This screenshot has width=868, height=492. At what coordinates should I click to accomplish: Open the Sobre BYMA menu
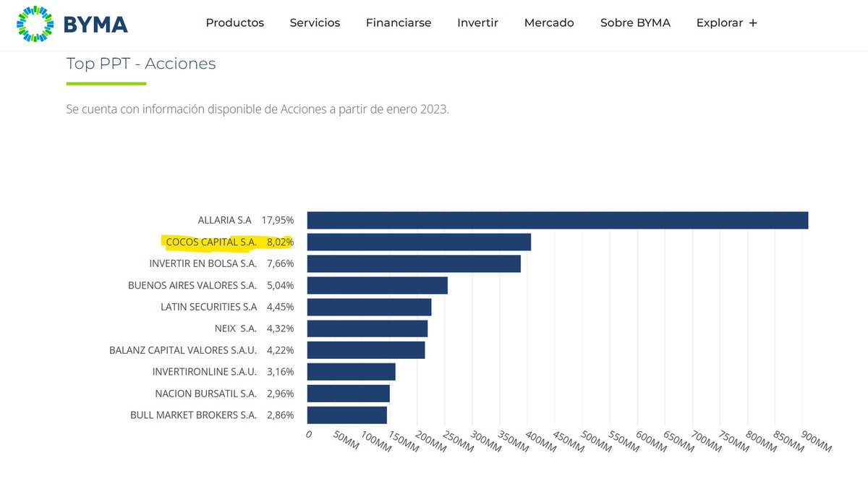click(x=635, y=23)
